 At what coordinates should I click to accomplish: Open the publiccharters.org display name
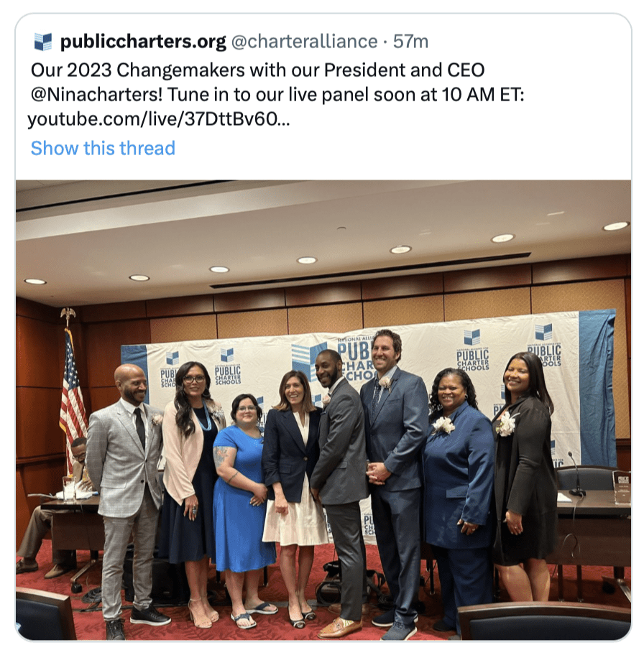pyautogui.click(x=143, y=42)
